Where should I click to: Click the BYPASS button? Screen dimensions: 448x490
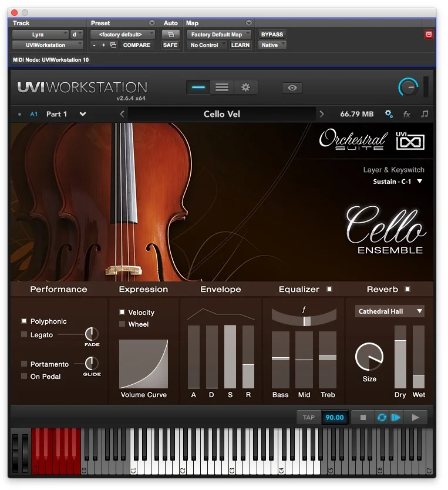(272, 35)
